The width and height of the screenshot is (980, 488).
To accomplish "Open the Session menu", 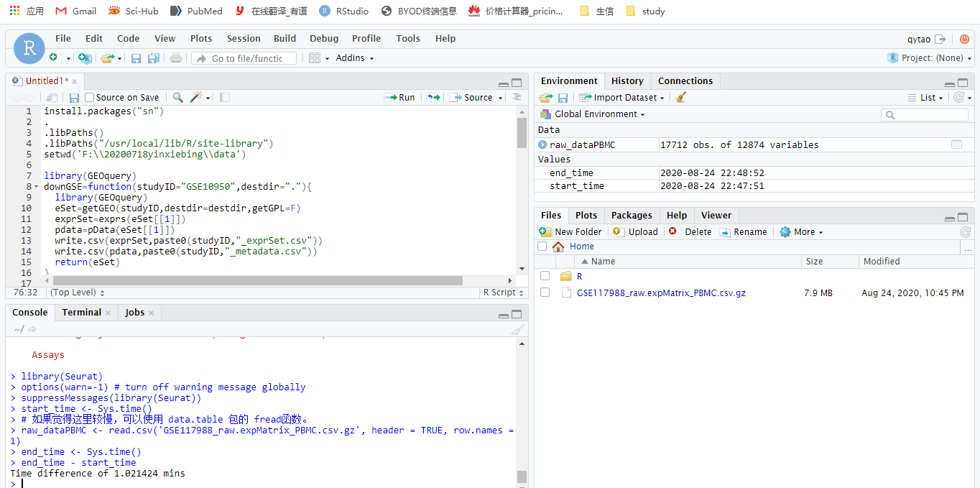I will (244, 39).
